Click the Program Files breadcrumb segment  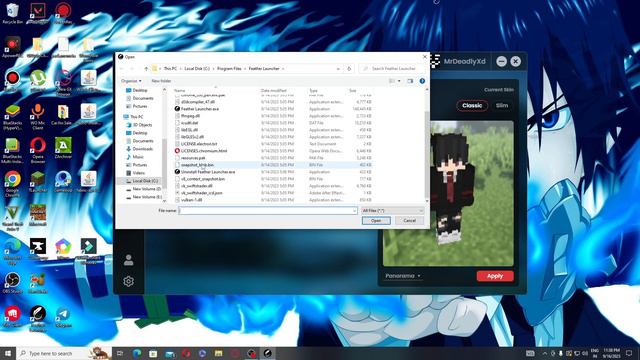[229, 69]
